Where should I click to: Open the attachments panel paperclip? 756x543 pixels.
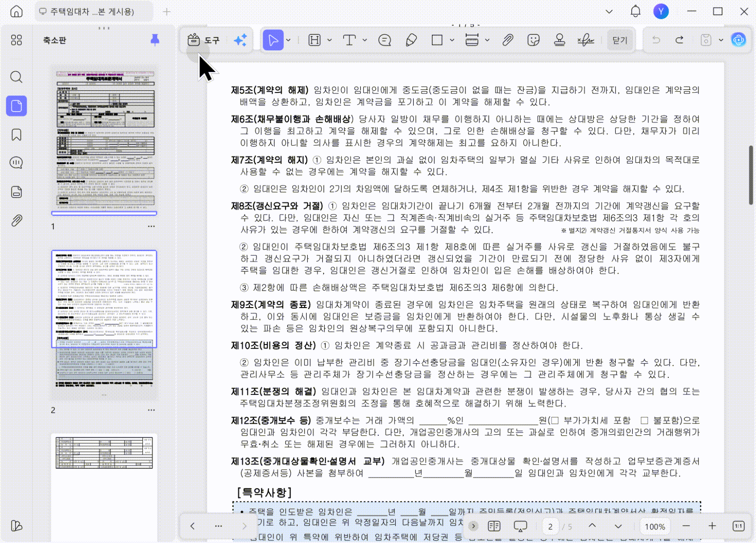(16, 221)
